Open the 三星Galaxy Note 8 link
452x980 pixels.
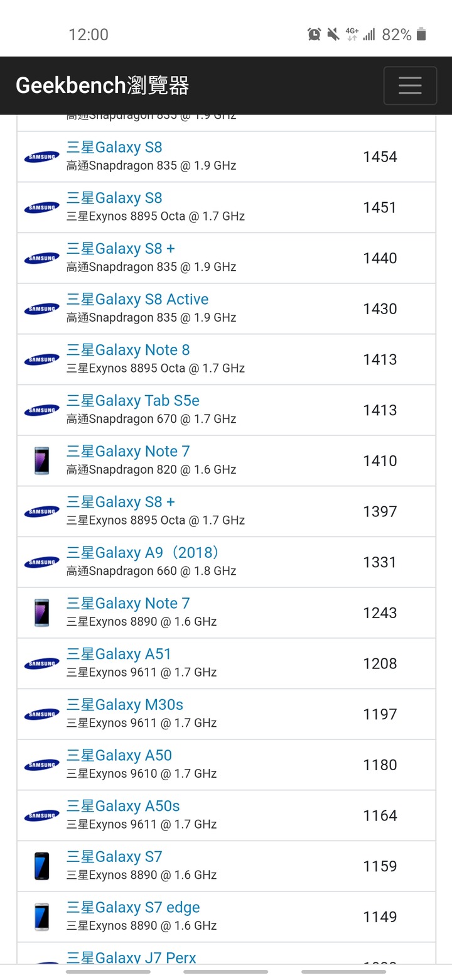pos(128,350)
